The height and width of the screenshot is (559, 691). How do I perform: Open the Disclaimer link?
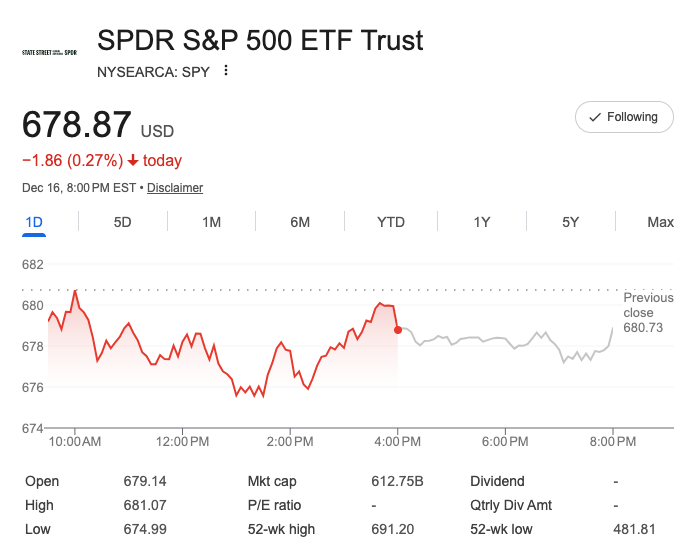(175, 188)
